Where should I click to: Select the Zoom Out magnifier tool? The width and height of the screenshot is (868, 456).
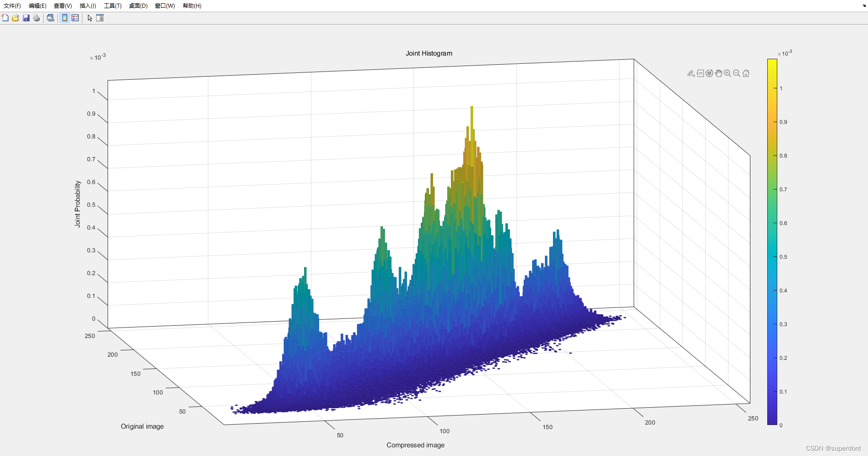737,73
